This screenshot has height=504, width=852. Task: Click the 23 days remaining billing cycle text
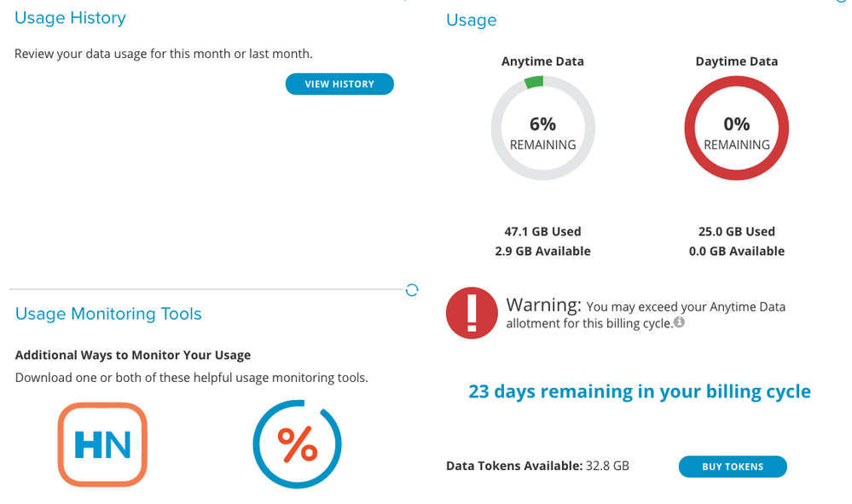point(640,391)
